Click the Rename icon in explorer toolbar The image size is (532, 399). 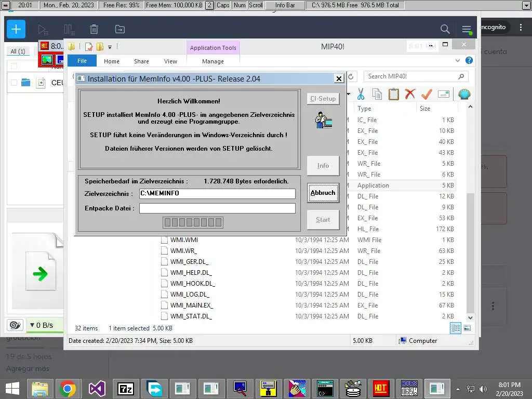click(x=444, y=94)
